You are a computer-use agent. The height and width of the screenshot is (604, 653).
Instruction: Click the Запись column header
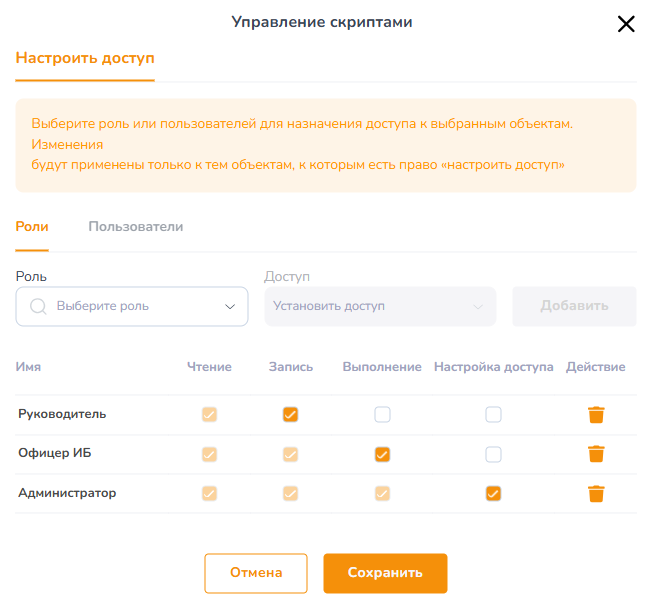pos(291,367)
